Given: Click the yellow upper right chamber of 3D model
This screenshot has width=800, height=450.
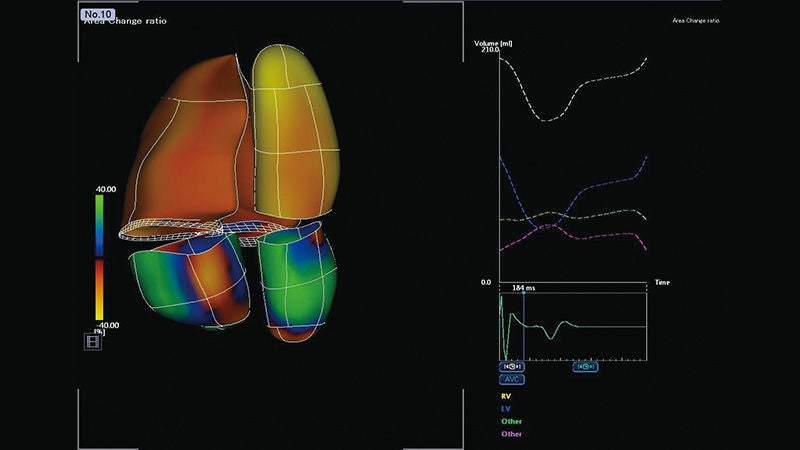Looking at the screenshot, I should coord(296,133).
